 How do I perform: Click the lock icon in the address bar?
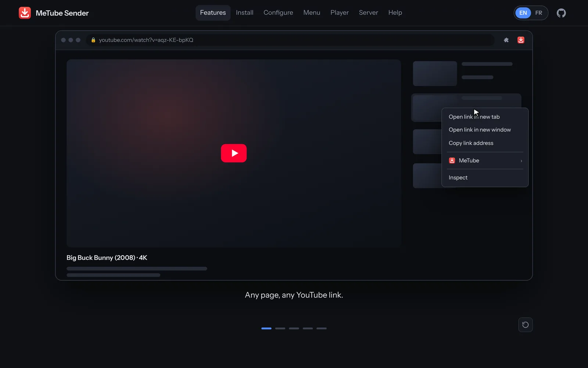tap(93, 40)
